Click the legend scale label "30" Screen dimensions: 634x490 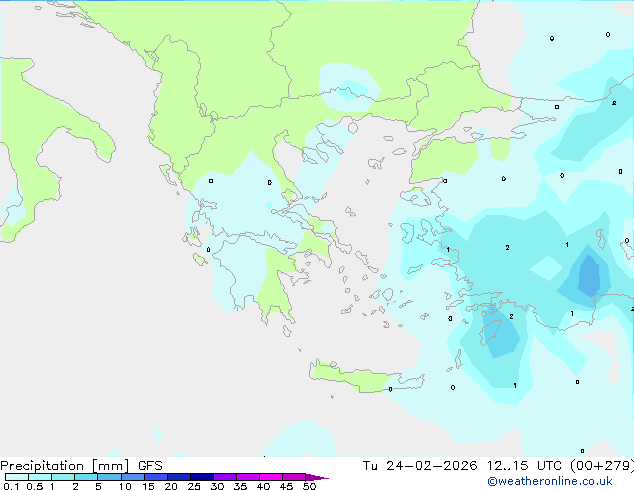coord(217,486)
